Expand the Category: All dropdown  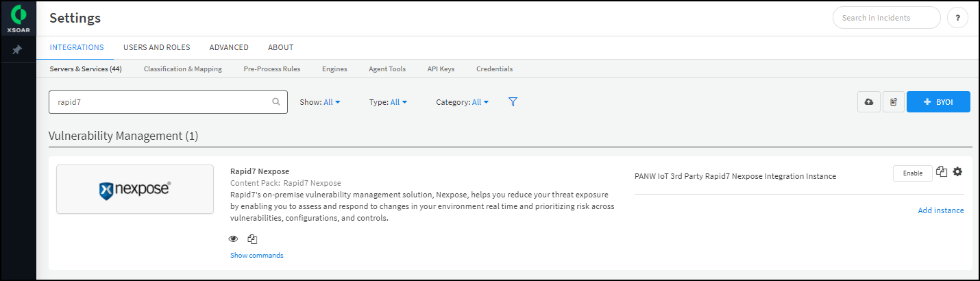(x=462, y=102)
